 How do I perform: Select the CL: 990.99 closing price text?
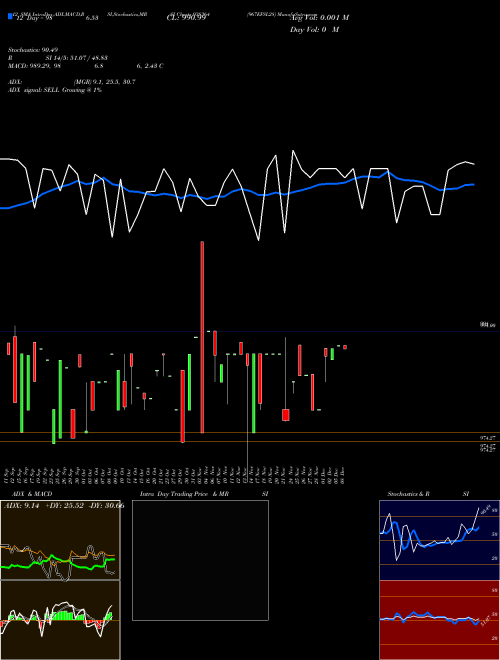click(186, 18)
